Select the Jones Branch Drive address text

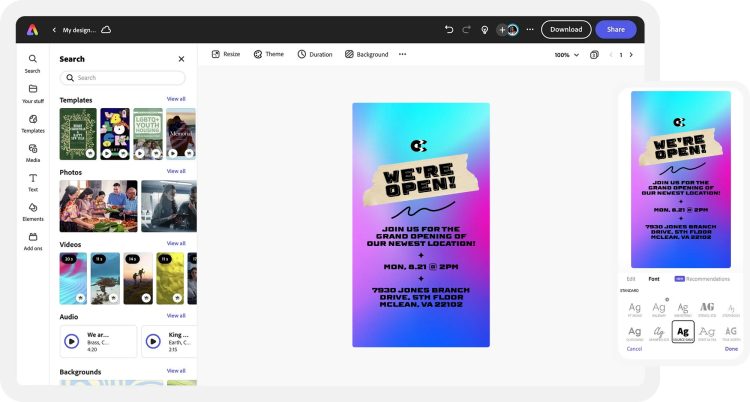pyautogui.click(x=420, y=297)
